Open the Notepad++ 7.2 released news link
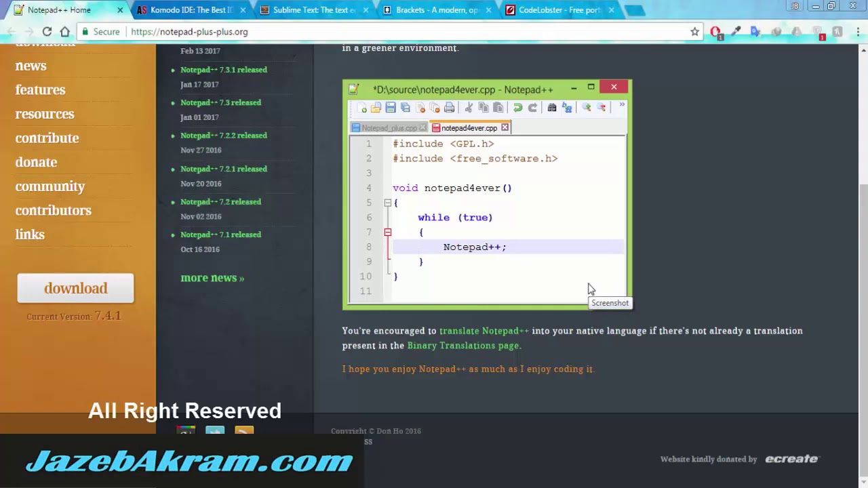The width and height of the screenshot is (868, 488). click(220, 201)
